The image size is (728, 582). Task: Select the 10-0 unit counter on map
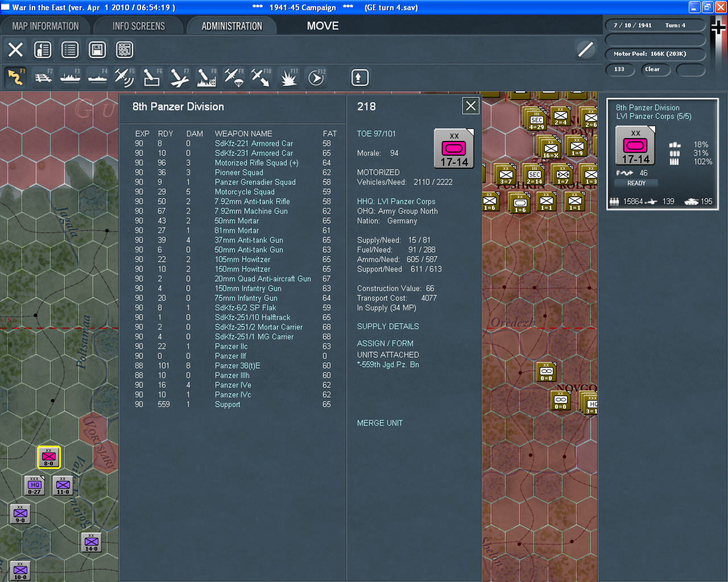[20, 570]
